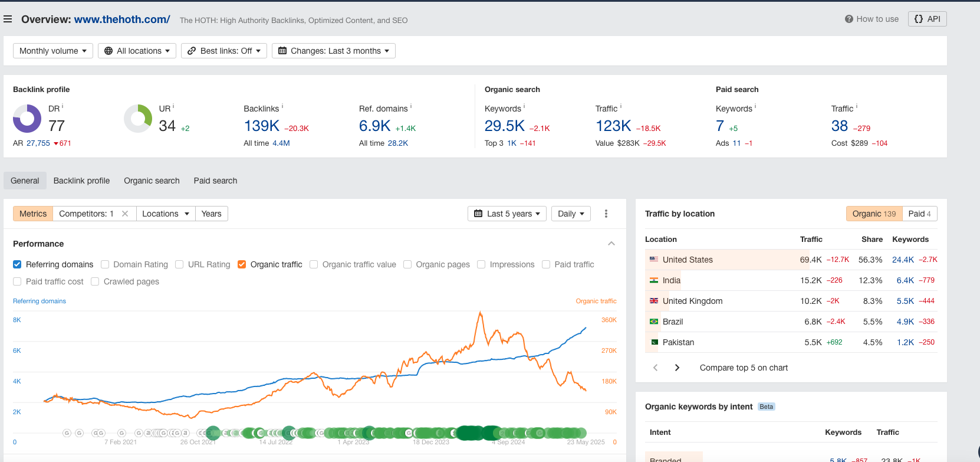Open the Monthly volume dropdown
Viewport: 980px width, 462px height.
(x=53, y=51)
